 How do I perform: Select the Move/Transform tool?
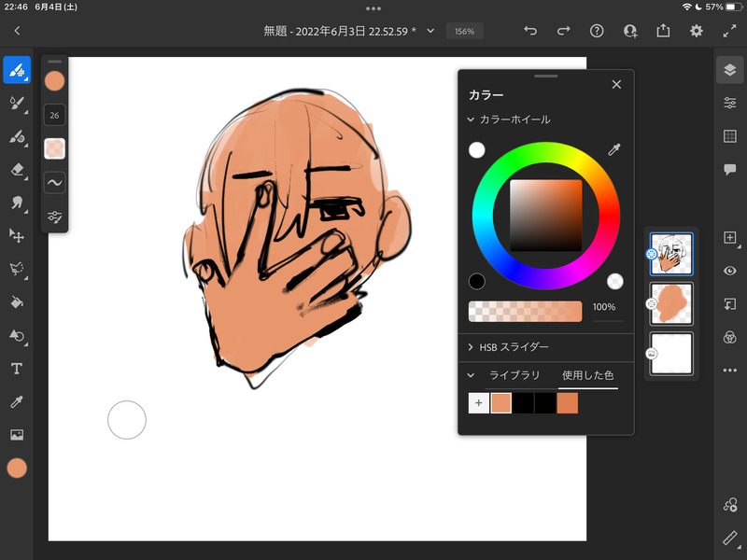click(x=17, y=236)
